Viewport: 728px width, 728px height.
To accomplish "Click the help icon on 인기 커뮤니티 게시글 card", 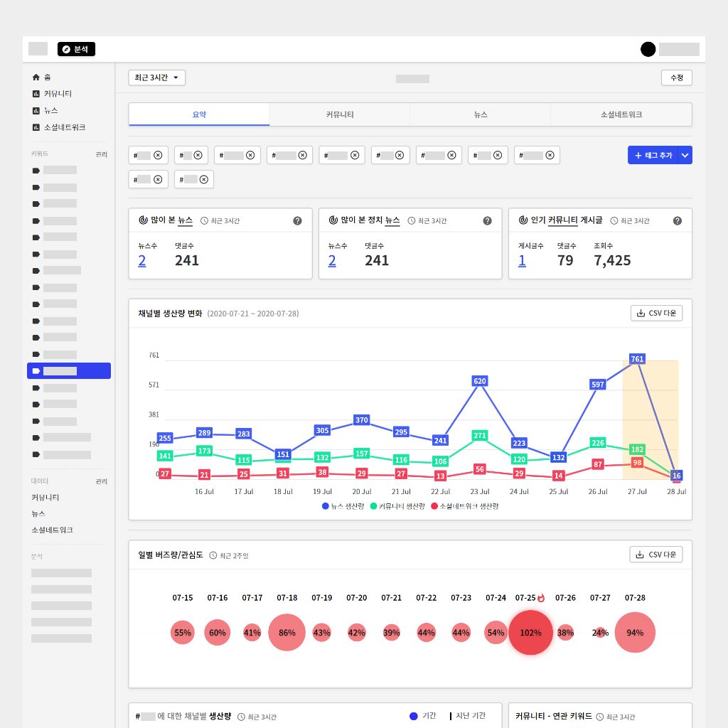I will tap(678, 221).
